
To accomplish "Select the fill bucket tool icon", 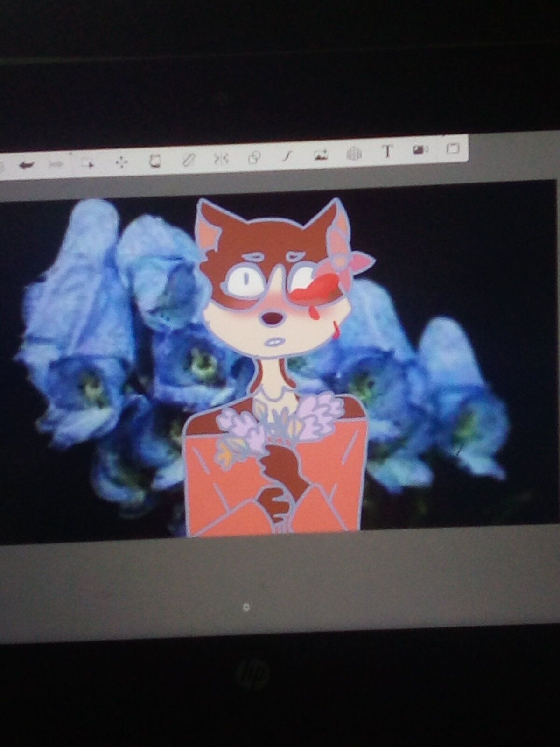I will pos(155,161).
